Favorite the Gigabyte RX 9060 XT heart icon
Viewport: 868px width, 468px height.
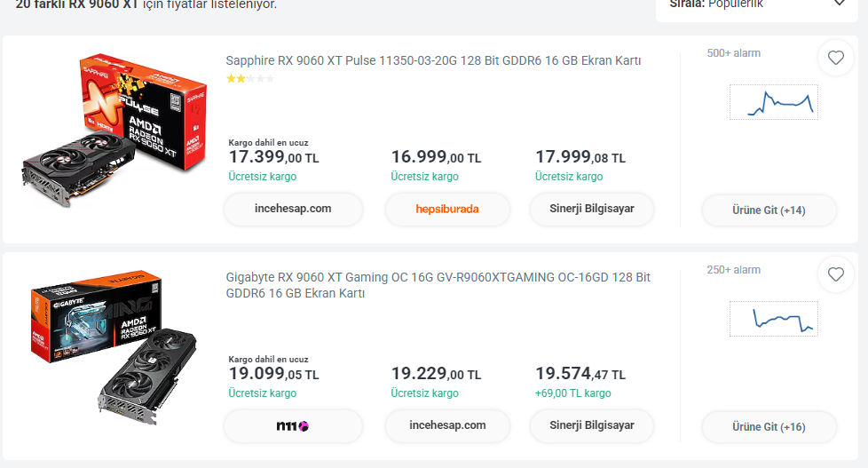pos(835,274)
